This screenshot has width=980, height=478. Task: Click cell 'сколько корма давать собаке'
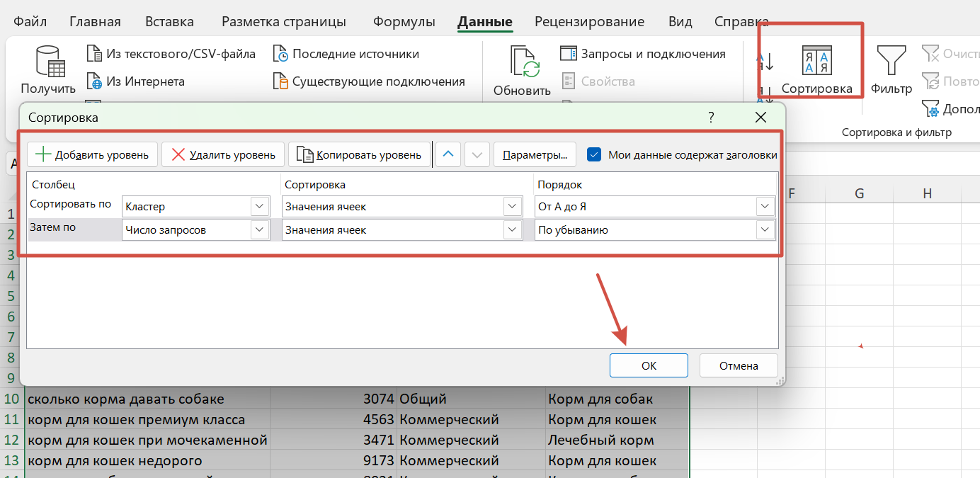[x=147, y=399]
